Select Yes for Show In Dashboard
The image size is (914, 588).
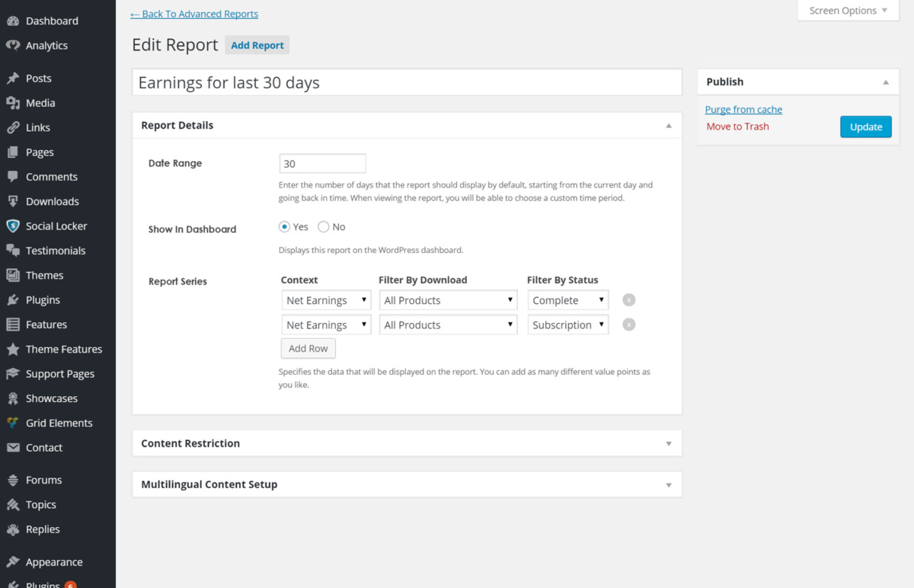click(x=285, y=227)
